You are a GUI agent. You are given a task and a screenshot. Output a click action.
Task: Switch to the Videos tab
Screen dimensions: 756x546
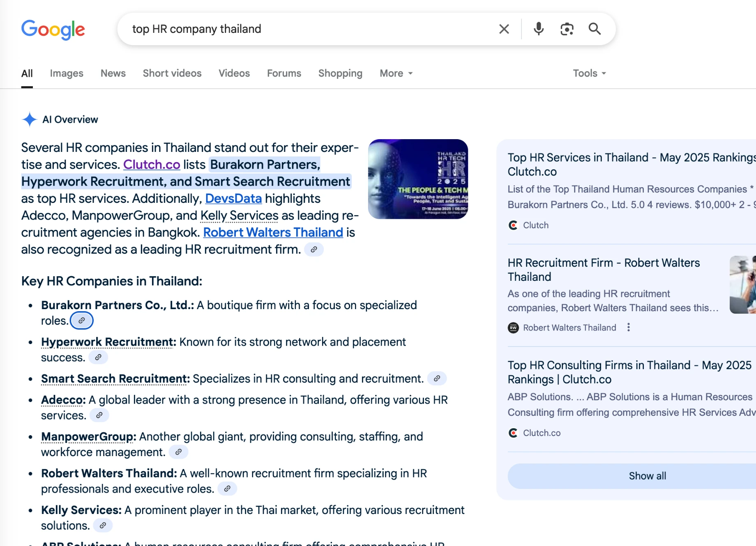(x=234, y=73)
